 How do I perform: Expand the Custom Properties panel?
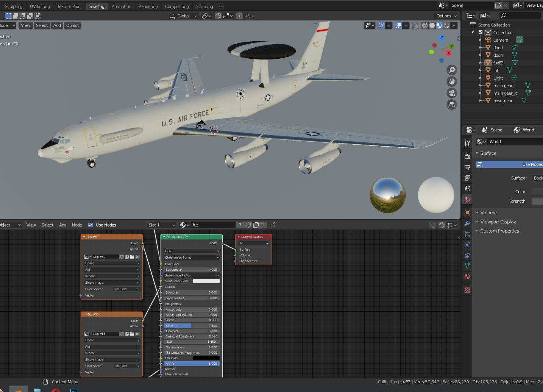click(x=499, y=231)
